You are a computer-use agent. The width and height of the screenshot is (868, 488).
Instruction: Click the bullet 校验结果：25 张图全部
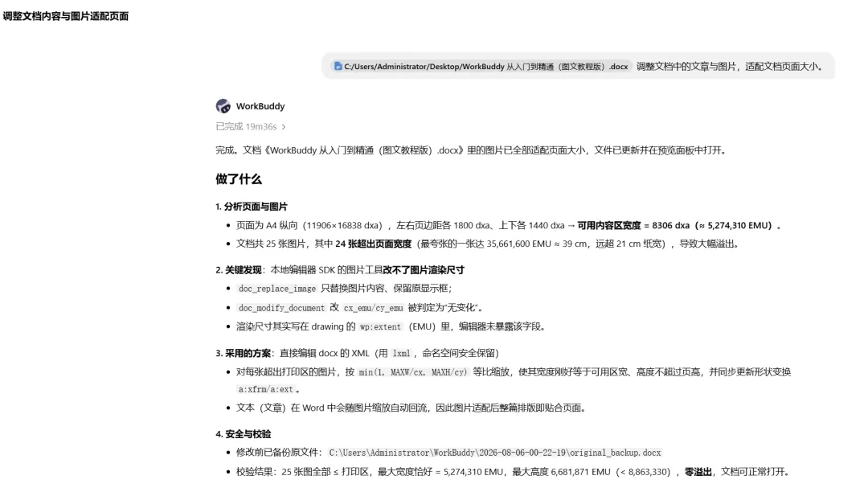point(513,472)
